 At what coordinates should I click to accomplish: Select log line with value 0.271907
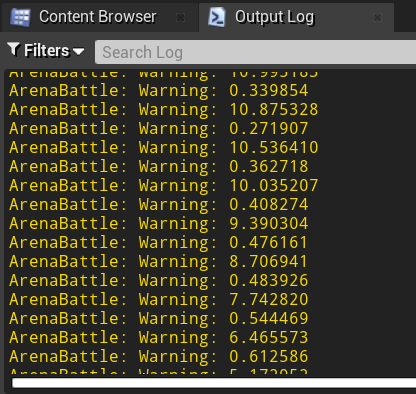coord(159,128)
